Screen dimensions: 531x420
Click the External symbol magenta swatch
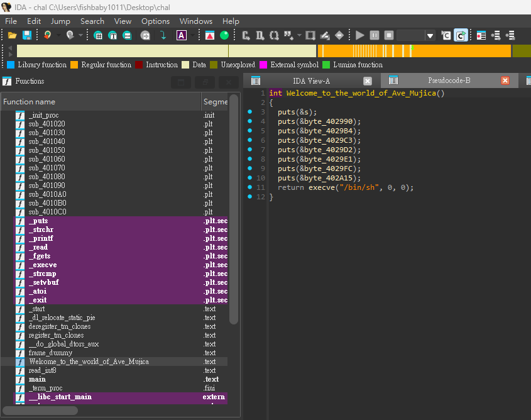coord(263,65)
